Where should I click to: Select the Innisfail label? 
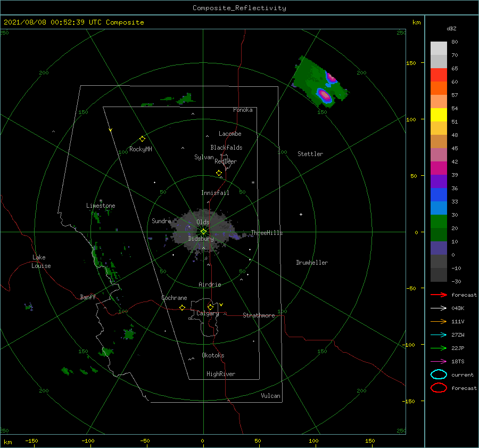[215, 193]
